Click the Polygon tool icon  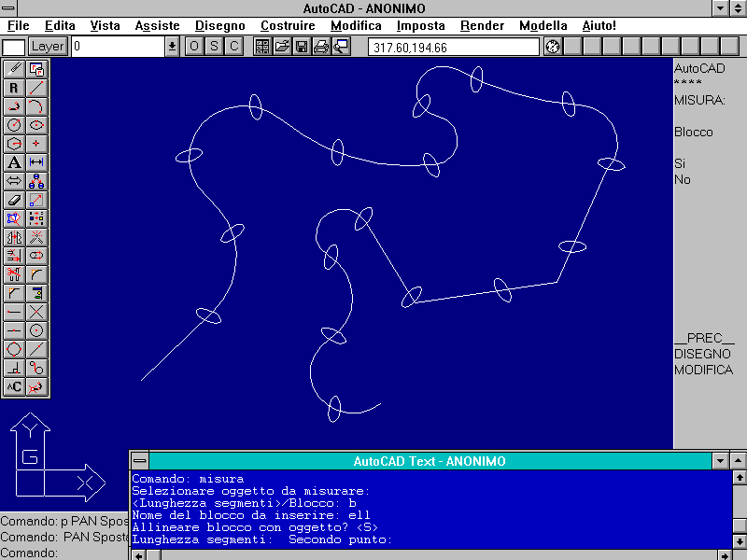[x=14, y=144]
